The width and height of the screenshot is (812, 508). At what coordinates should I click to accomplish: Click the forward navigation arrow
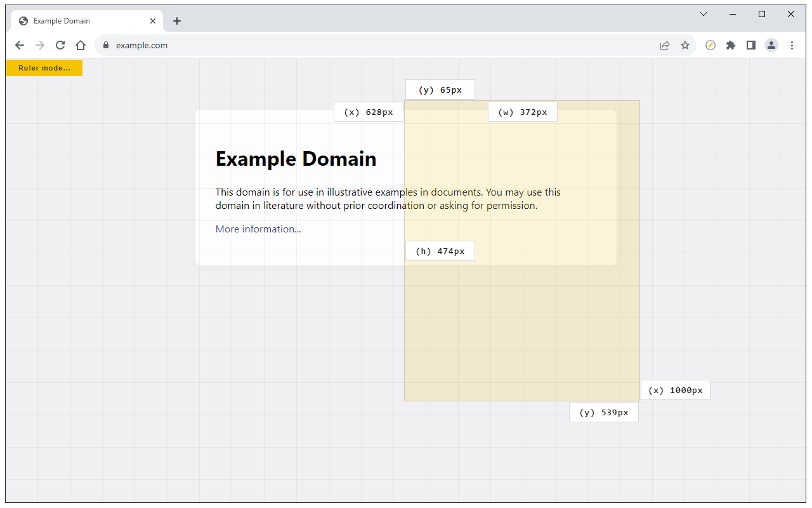[x=40, y=45]
